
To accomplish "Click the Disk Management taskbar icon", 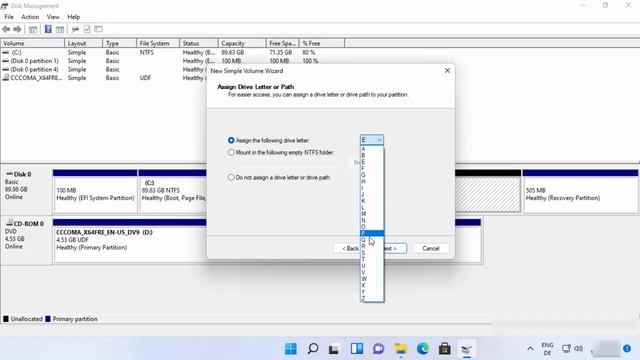I will tap(467, 349).
